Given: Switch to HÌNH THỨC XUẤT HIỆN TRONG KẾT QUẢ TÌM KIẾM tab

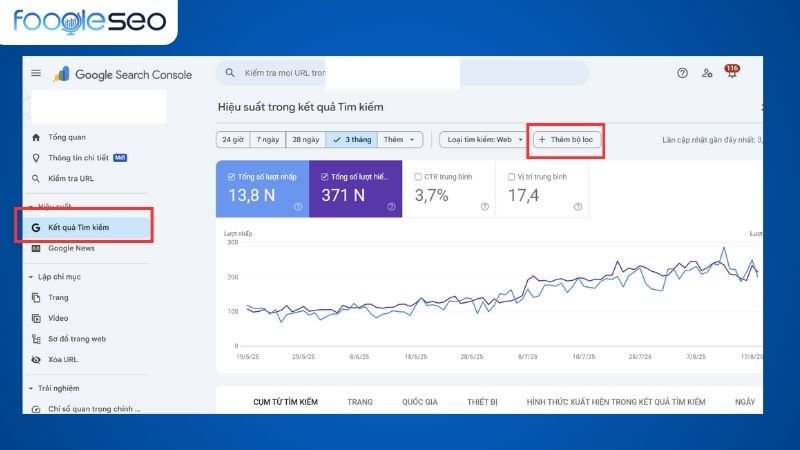Looking at the screenshot, I should (x=616, y=402).
